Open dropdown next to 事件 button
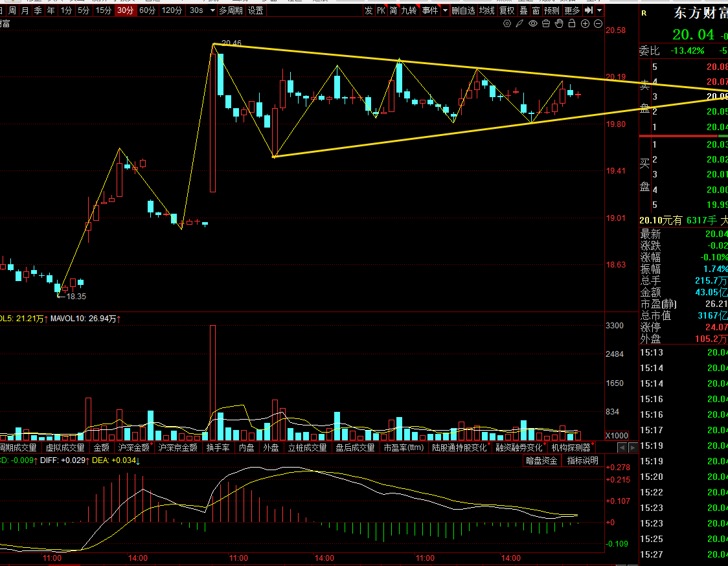The height and width of the screenshot is (566, 728). coord(445,10)
